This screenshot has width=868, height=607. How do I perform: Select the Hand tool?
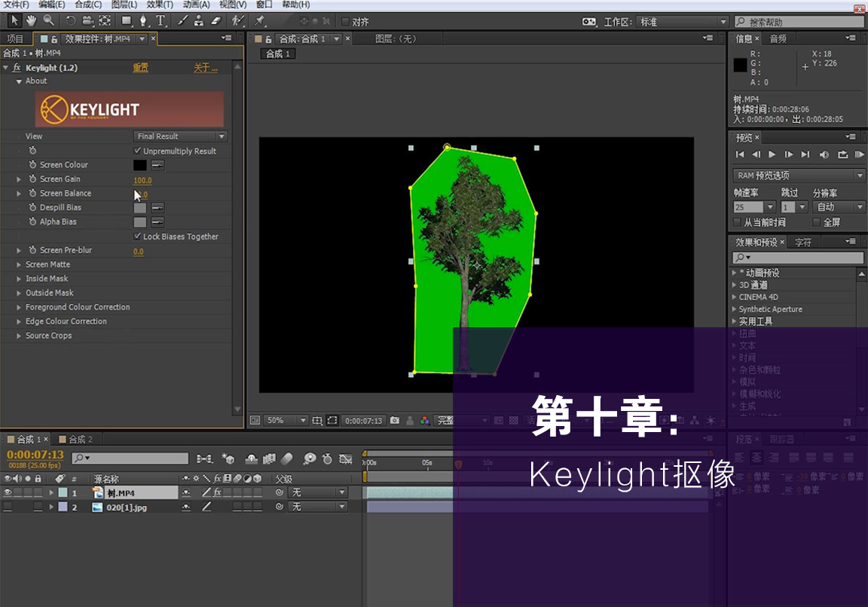pyautogui.click(x=32, y=21)
